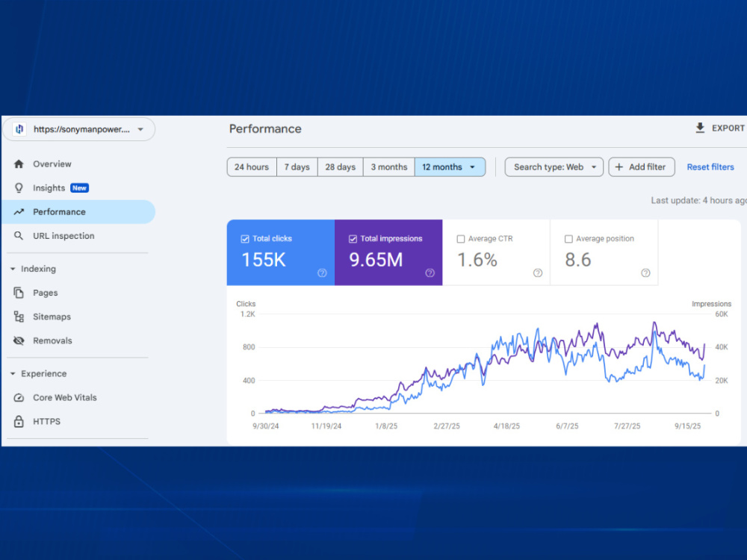Open help icon on Total impressions card
The height and width of the screenshot is (560, 747).
(x=430, y=273)
